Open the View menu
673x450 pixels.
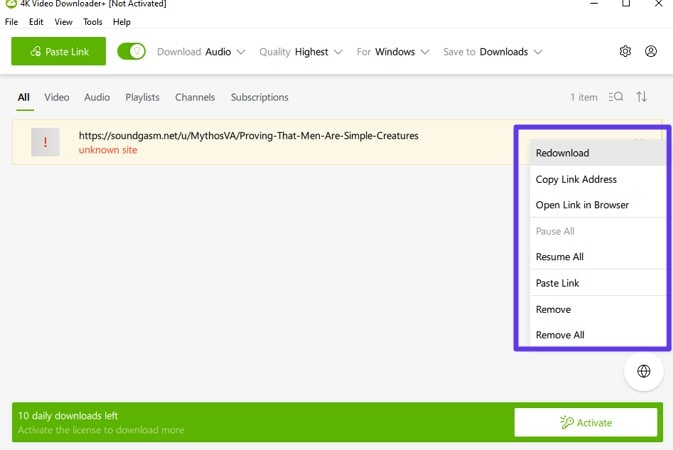[64, 22]
